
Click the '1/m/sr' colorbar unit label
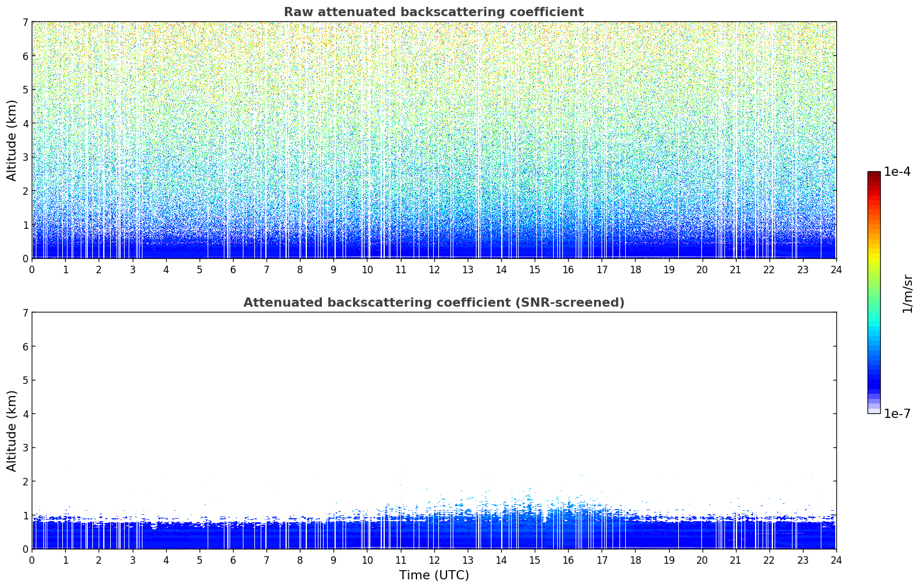pyautogui.click(x=907, y=293)
